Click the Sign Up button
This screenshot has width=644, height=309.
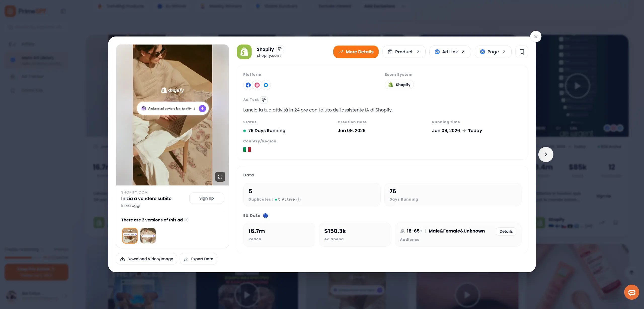pyautogui.click(x=206, y=198)
